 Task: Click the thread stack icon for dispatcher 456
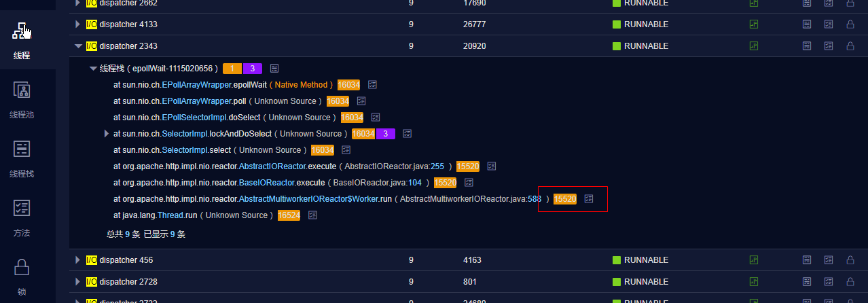click(x=807, y=260)
